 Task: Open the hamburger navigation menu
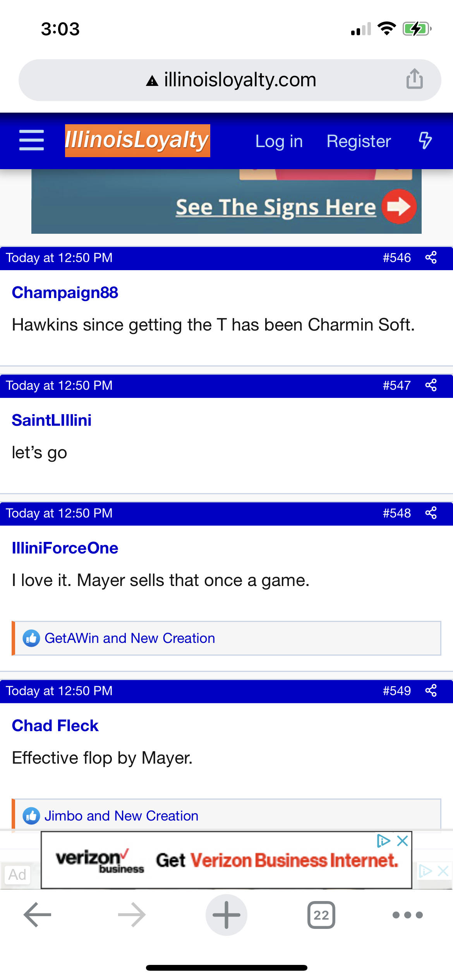click(x=31, y=140)
